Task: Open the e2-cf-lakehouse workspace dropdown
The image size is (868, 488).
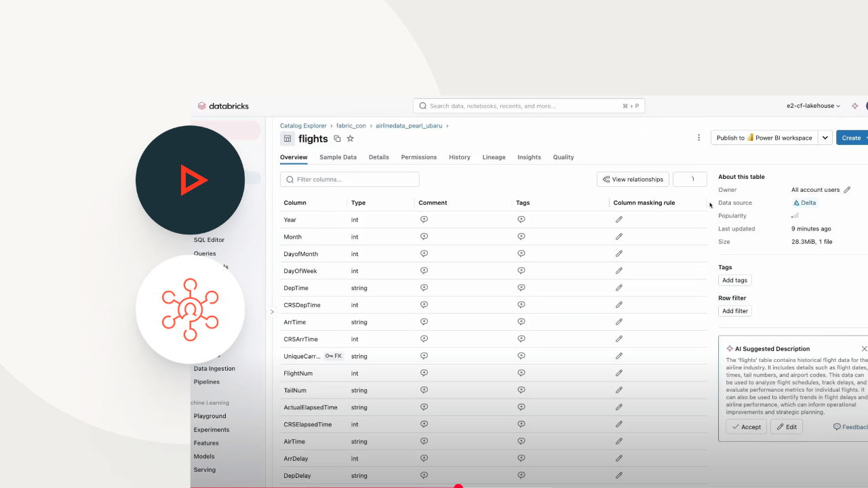Action: tap(813, 106)
